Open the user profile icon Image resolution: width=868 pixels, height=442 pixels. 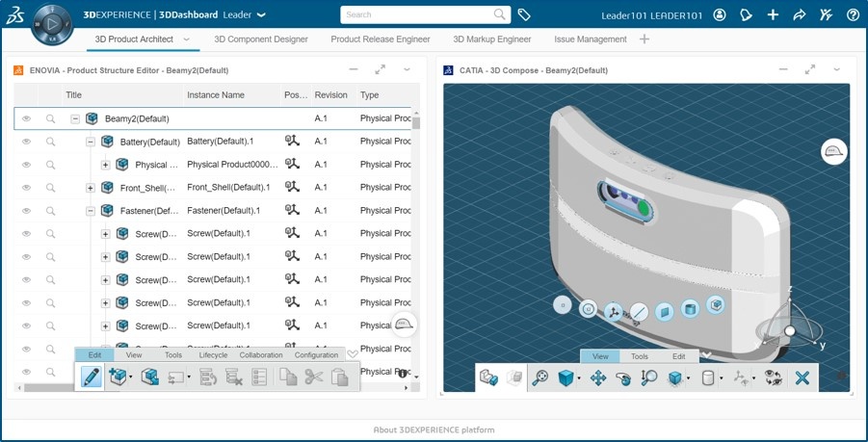(x=719, y=15)
